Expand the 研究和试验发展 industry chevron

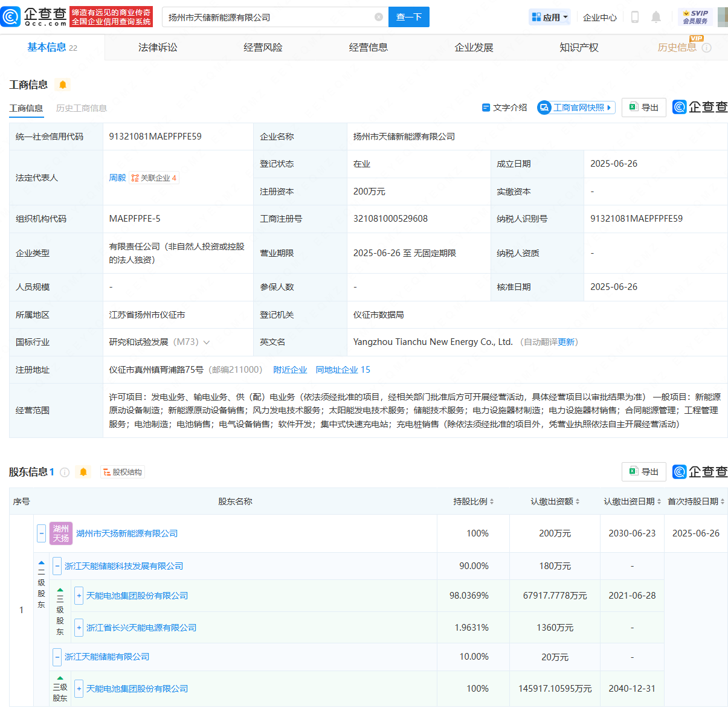pyautogui.click(x=207, y=343)
